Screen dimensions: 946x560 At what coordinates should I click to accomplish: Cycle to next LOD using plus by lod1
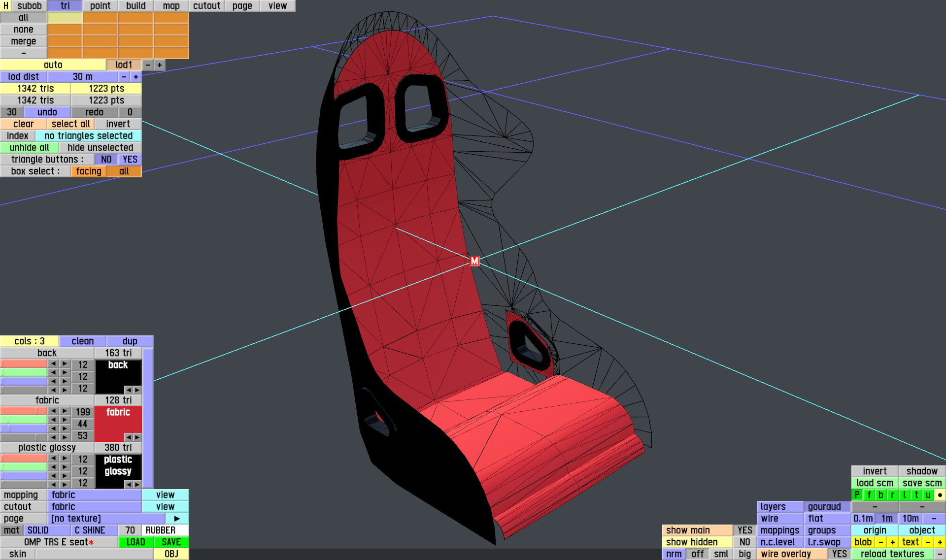[159, 65]
